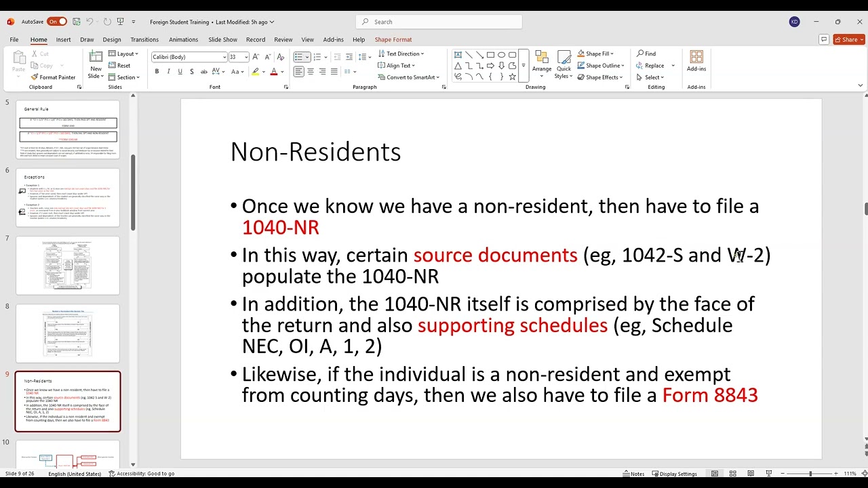The image size is (868, 488).
Task: Select slide 6 Exceptions thumbnail
Action: (x=68, y=197)
